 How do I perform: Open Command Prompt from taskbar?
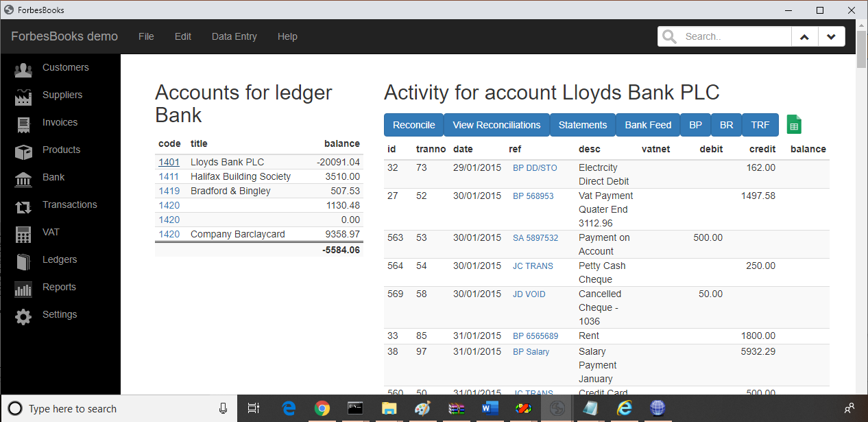(x=355, y=408)
